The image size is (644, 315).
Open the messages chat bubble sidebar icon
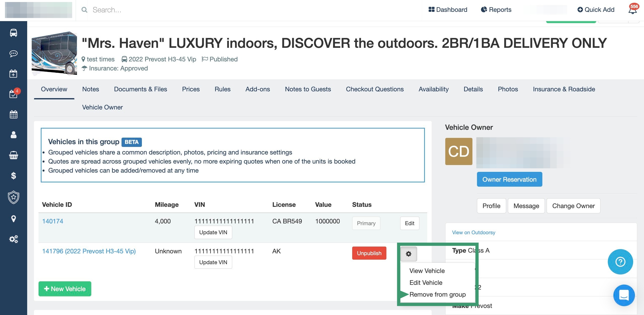pos(14,54)
